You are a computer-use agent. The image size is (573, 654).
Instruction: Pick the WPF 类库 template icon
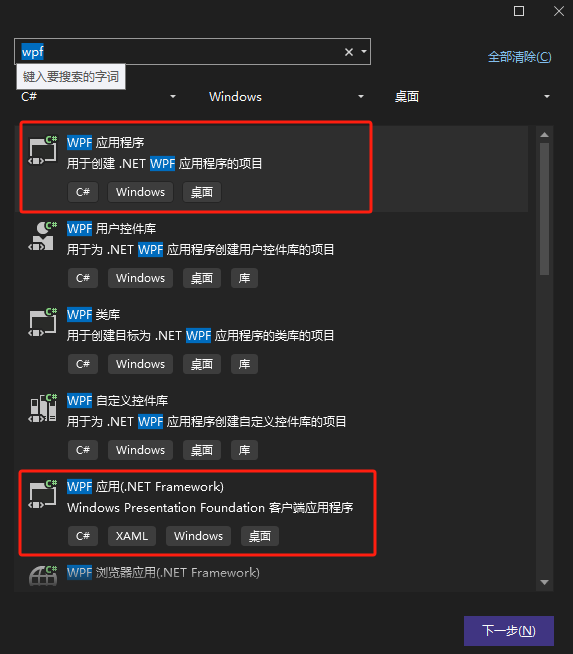click(43, 322)
